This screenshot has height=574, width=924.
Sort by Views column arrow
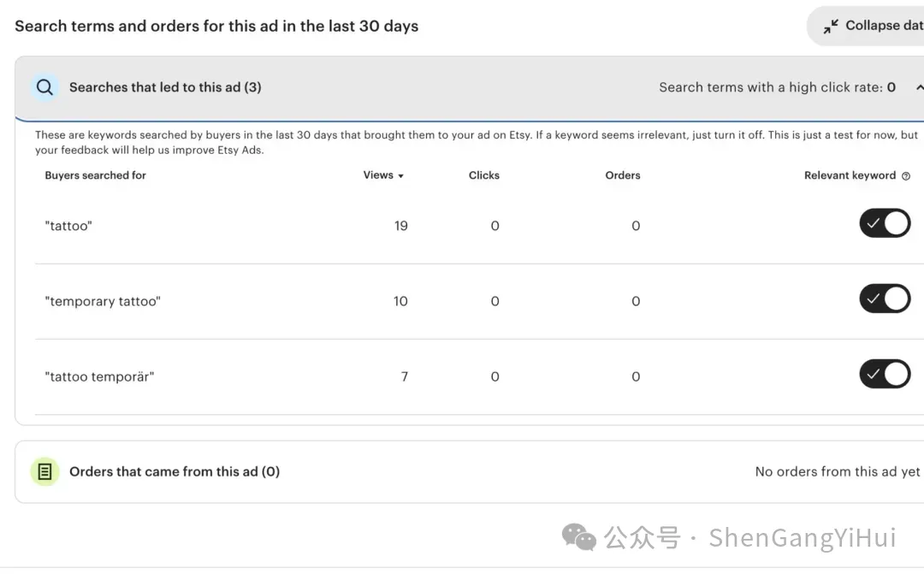coord(400,176)
